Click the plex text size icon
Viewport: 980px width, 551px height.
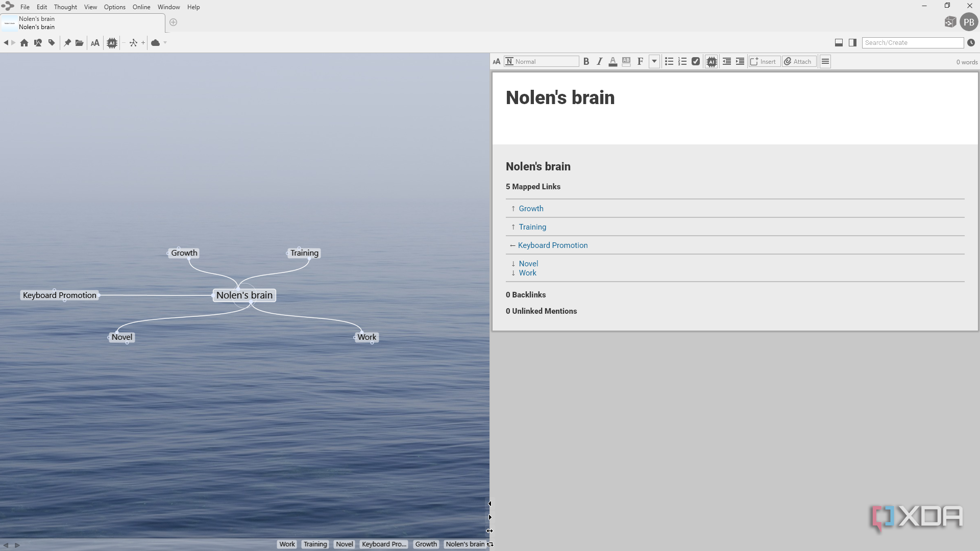click(95, 43)
